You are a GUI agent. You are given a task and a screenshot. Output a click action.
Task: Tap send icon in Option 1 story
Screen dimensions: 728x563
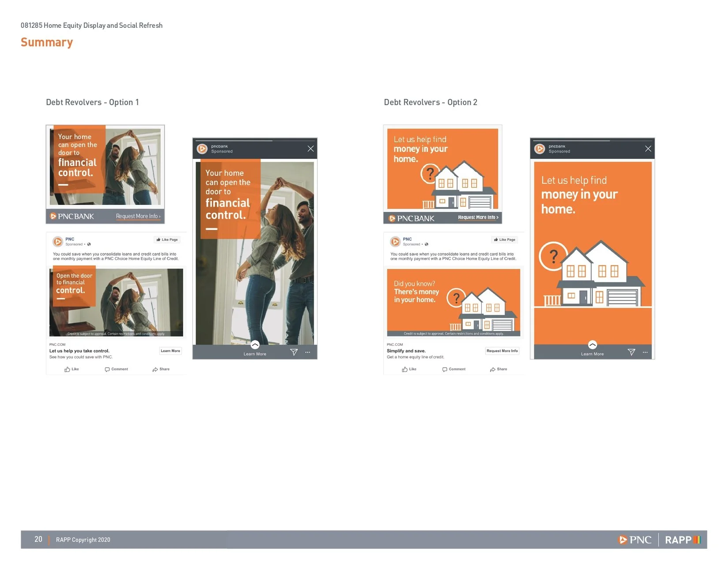(x=294, y=352)
